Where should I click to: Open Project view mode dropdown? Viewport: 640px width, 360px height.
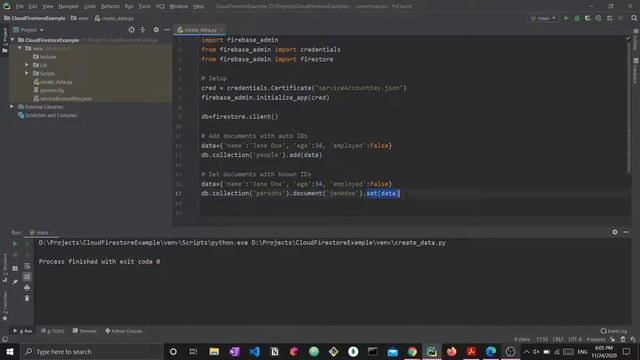click(29, 30)
